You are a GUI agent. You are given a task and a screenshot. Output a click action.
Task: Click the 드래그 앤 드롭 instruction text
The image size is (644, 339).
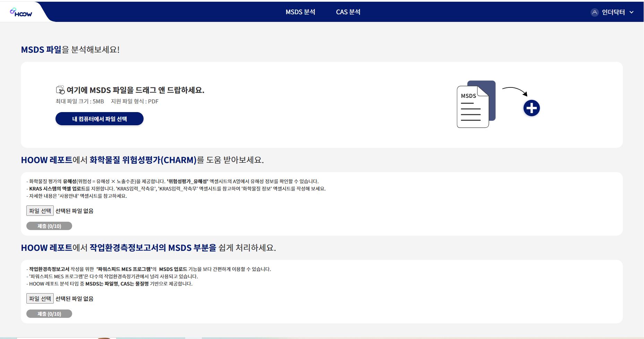pos(135,90)
